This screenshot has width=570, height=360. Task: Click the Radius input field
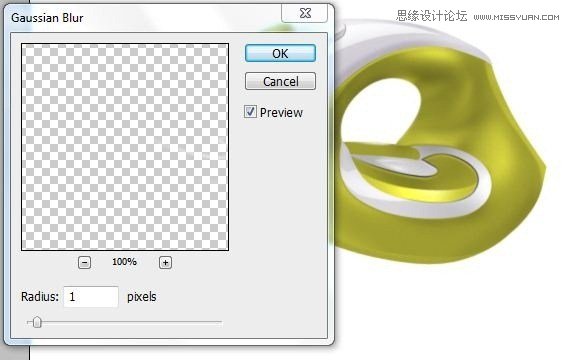(x=91, y=297)
